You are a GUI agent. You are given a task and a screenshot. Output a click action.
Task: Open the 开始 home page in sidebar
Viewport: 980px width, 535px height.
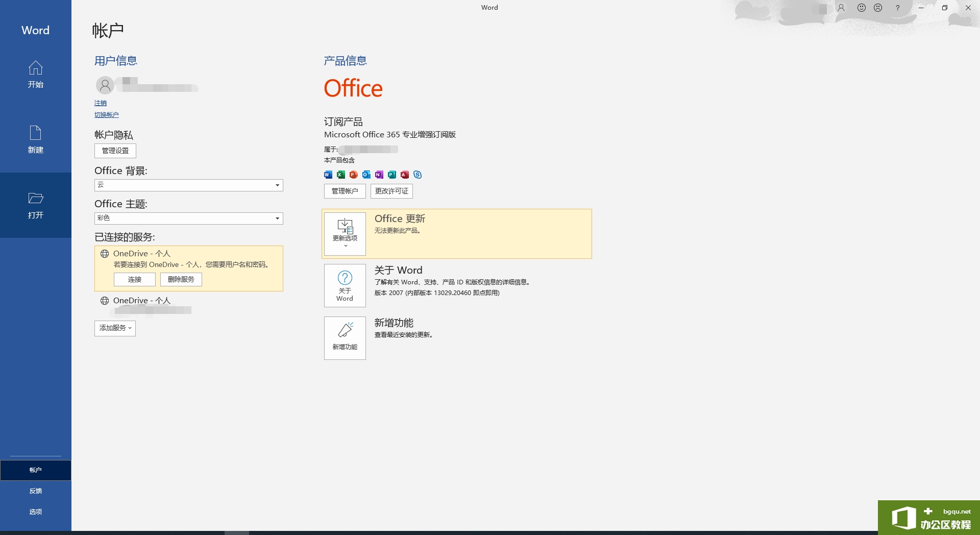tap(35, 75)
